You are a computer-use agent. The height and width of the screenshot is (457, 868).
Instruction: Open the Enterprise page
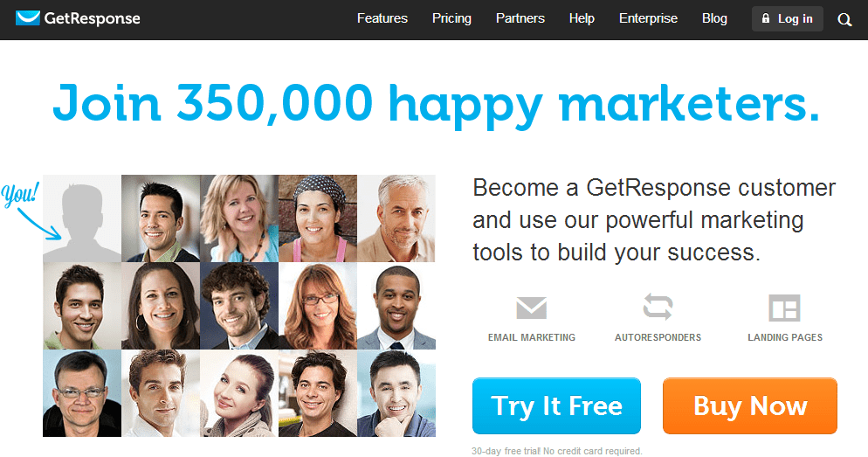tap(648, 18)
